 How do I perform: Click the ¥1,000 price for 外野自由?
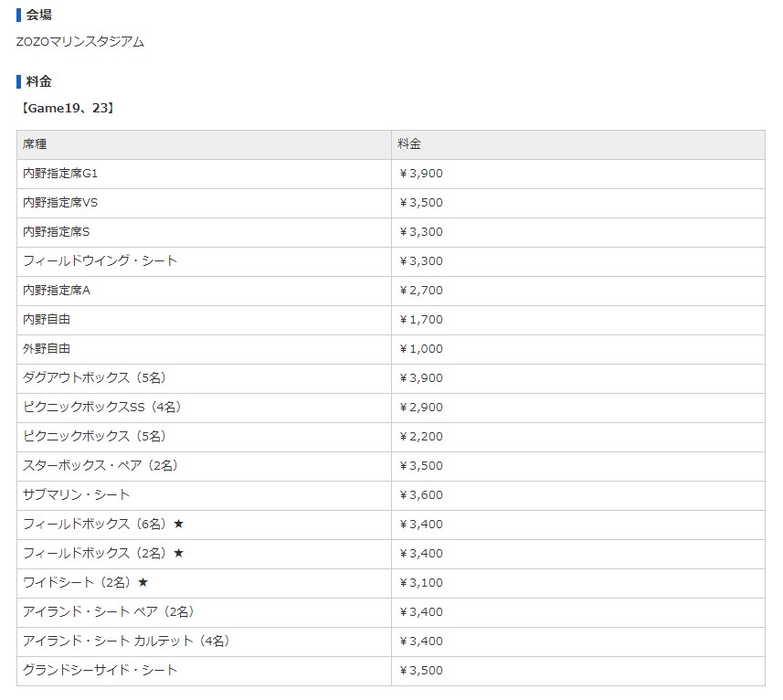pyautogui.click(x=420, y=349)
